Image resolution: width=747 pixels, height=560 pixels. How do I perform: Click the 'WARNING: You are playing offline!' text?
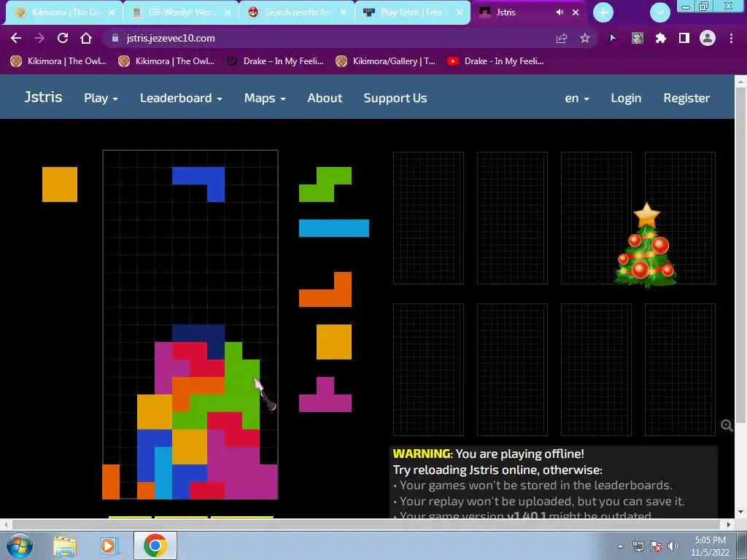click(x=488, y=454)
